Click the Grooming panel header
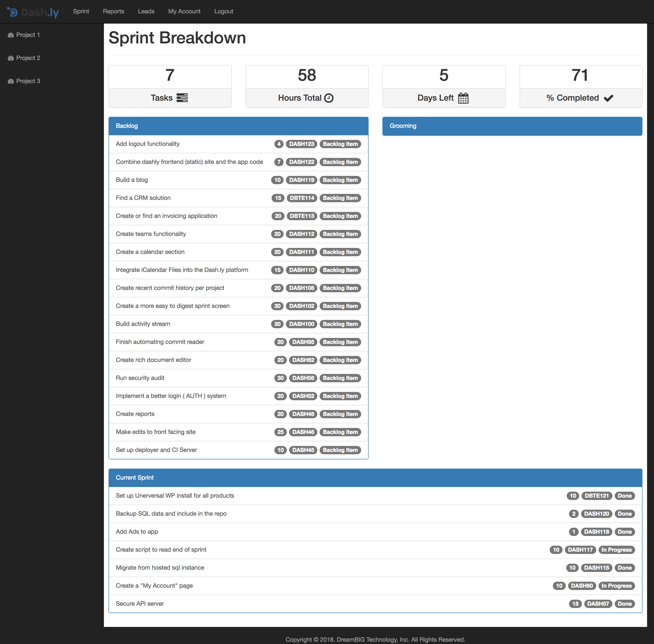Viewport: 654px width, 644px height. tap(512, 126)
